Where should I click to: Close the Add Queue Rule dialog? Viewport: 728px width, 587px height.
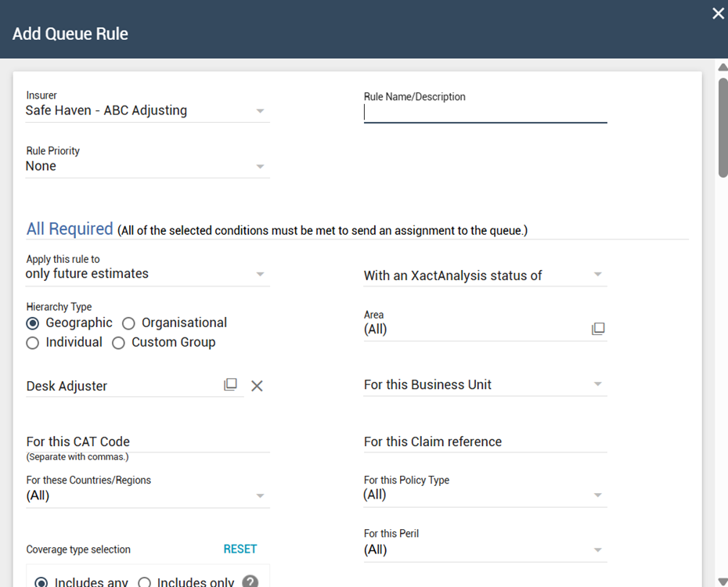click(718, 13)
